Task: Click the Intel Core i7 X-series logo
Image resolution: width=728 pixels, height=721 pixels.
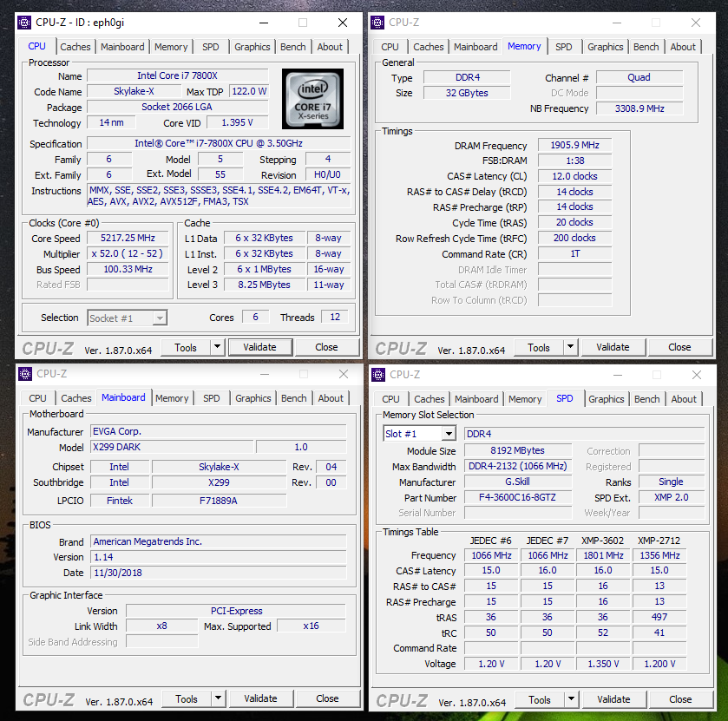Action: pos(312,99)
